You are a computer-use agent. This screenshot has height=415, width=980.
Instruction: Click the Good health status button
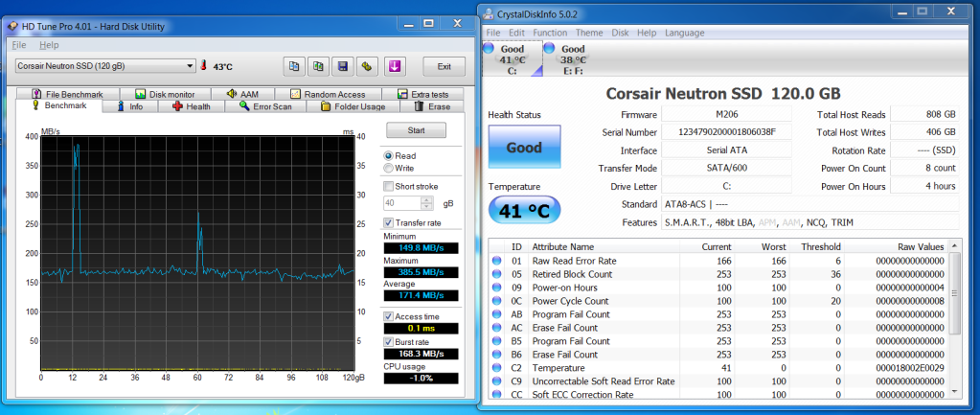click(x=524, y=148)
